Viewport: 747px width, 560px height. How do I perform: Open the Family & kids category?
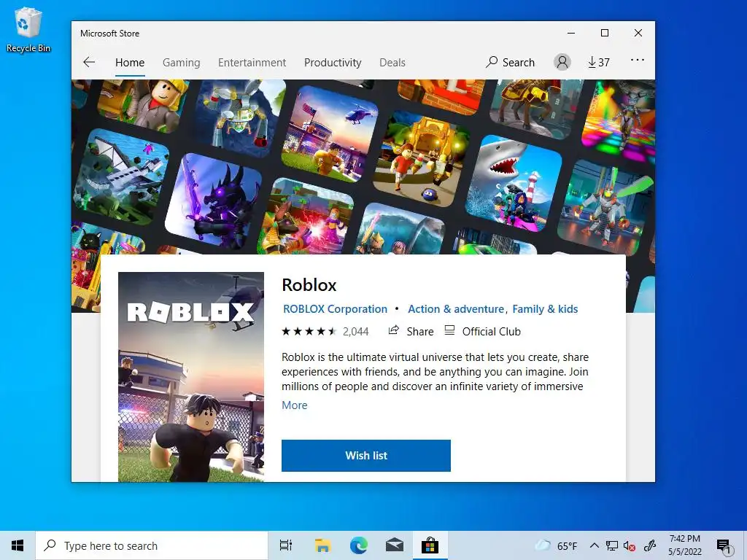click(545, 309)
